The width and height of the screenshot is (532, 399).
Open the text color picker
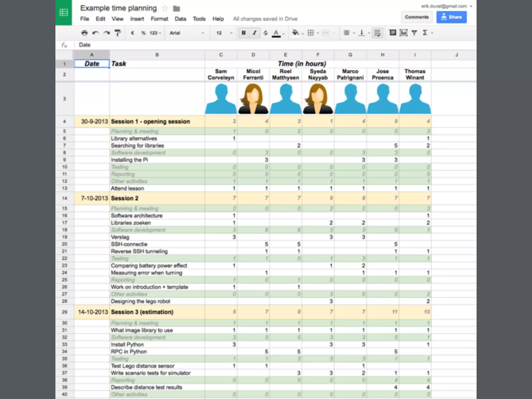276,33
